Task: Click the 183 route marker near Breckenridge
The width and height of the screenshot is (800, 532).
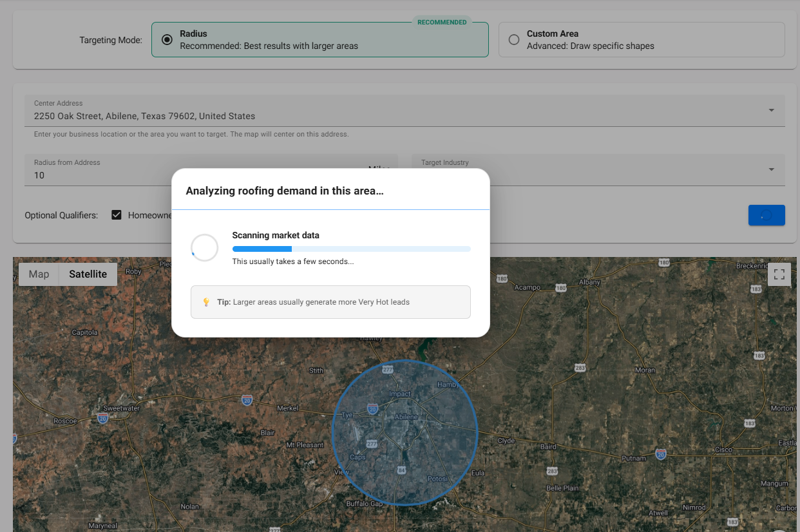Action: pos(756,289)
